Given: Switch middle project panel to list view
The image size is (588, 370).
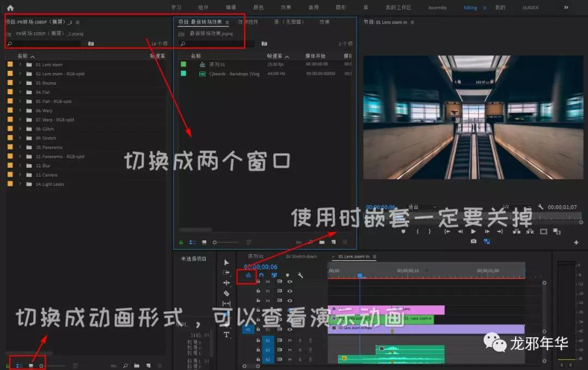Looking at the screenshot, I should tap(193, 242).
